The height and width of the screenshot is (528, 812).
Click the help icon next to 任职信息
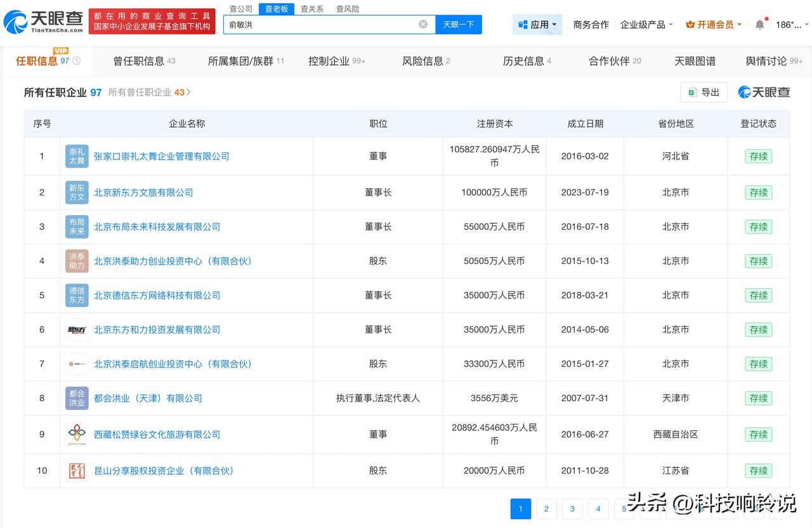pyautogui.click(x=77, y=61)
